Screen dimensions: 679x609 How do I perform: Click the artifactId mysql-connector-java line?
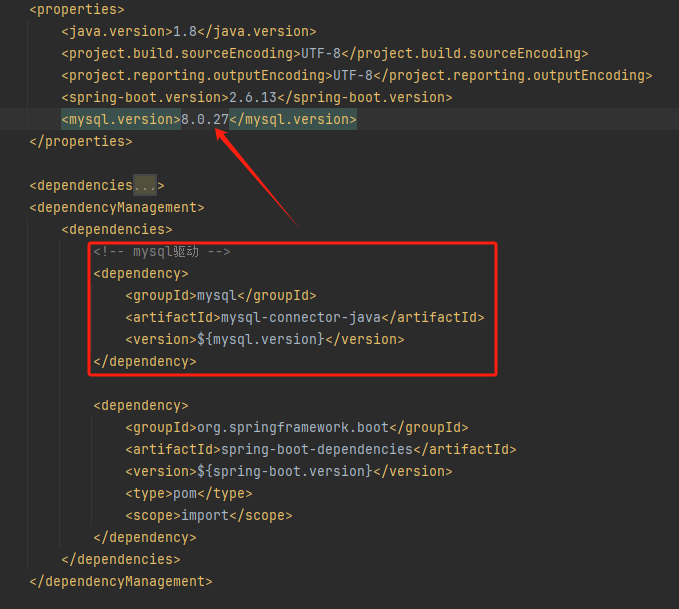point(305,318)
